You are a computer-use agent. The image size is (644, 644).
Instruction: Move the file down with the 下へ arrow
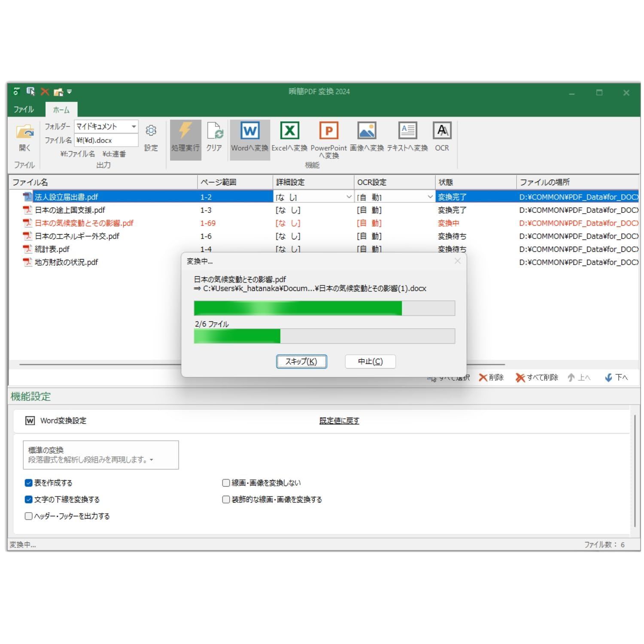[x=616, y=377]
